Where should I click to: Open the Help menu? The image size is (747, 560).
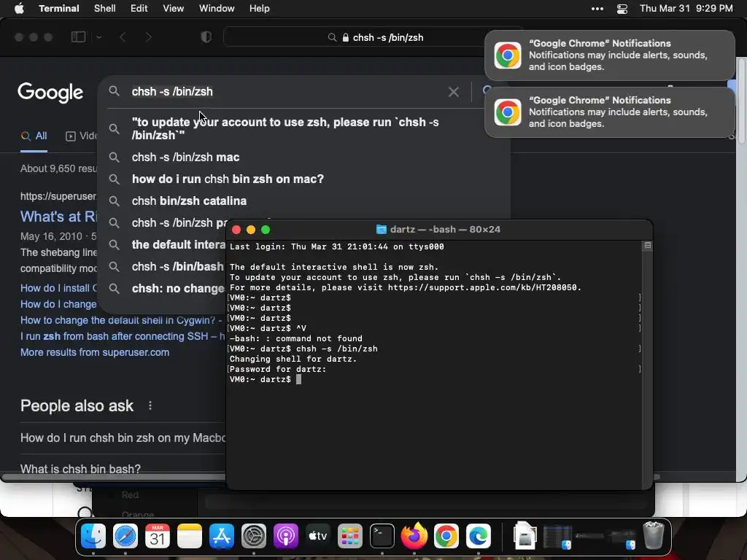click(x=259, y=9)
